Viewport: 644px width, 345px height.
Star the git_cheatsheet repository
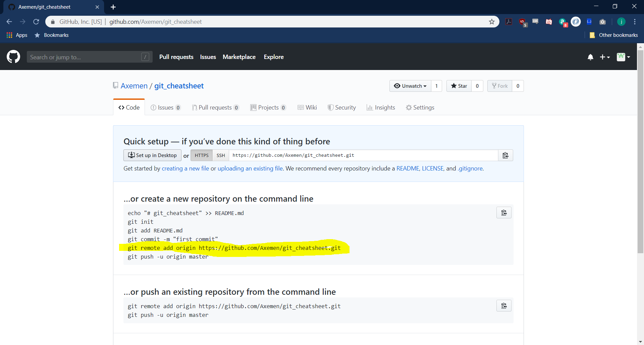coord(459,86)
